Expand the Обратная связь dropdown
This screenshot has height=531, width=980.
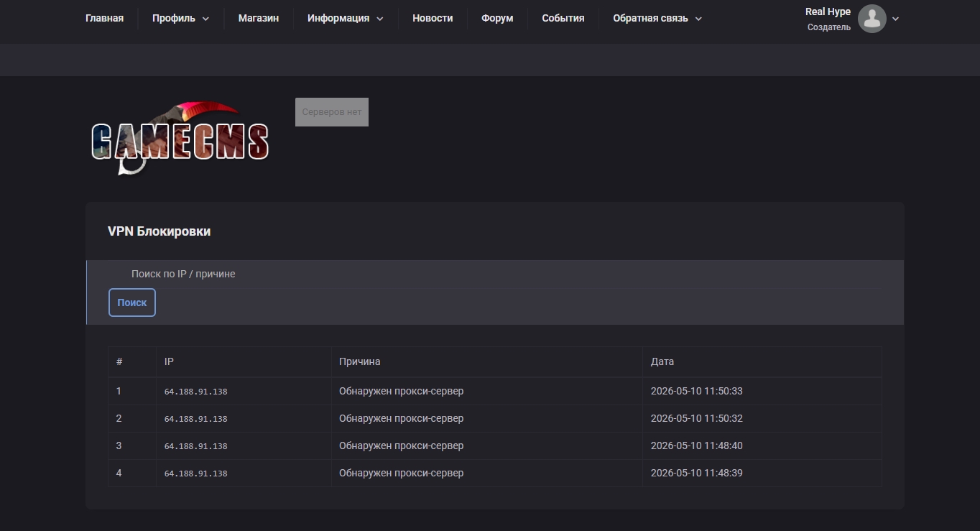[x=657, y=18]
